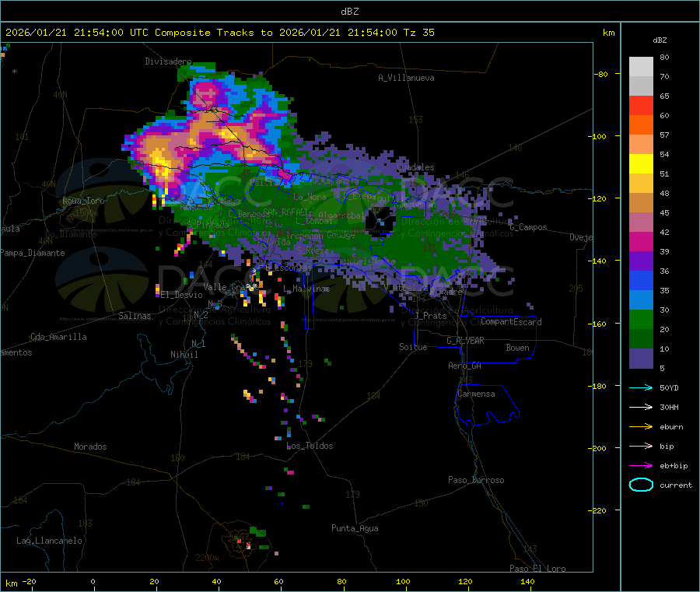
Task: Click the 'Nihuil' map label
Action: point(184,355)
